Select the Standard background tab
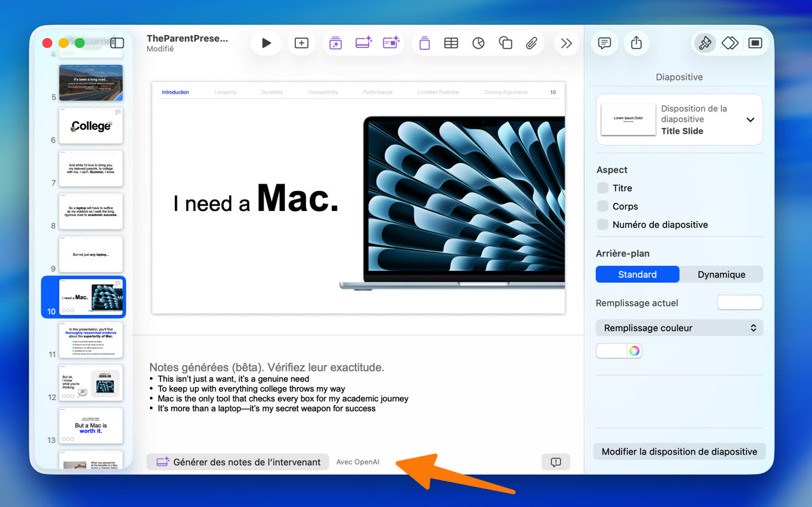 pos(637,274)
